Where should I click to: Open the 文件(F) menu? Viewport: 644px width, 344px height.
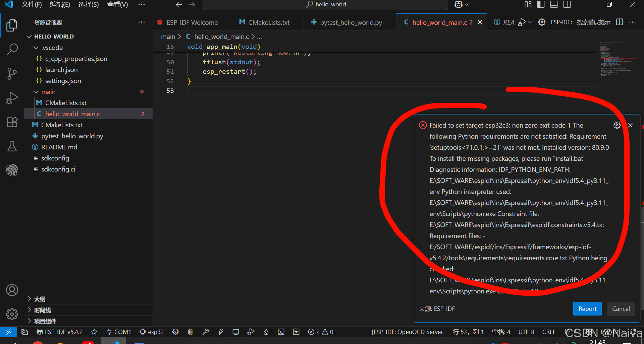(x=32, y=4)
